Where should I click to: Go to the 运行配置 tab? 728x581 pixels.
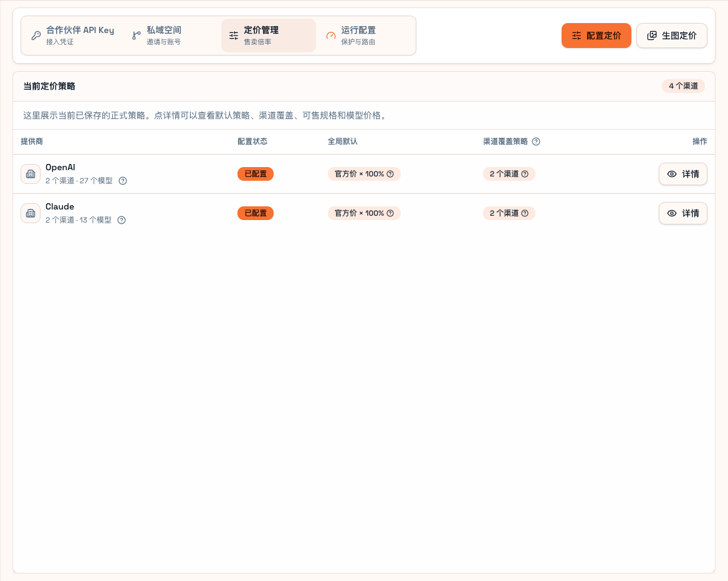pyautogui.click(x=365, y=36)
